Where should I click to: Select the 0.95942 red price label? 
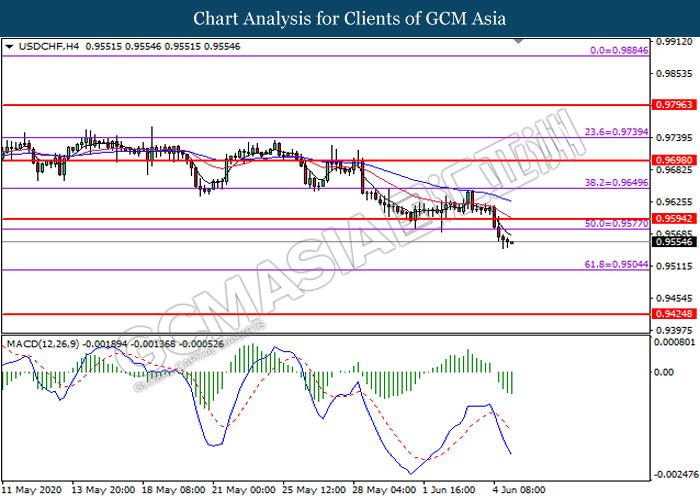(674, 219)
